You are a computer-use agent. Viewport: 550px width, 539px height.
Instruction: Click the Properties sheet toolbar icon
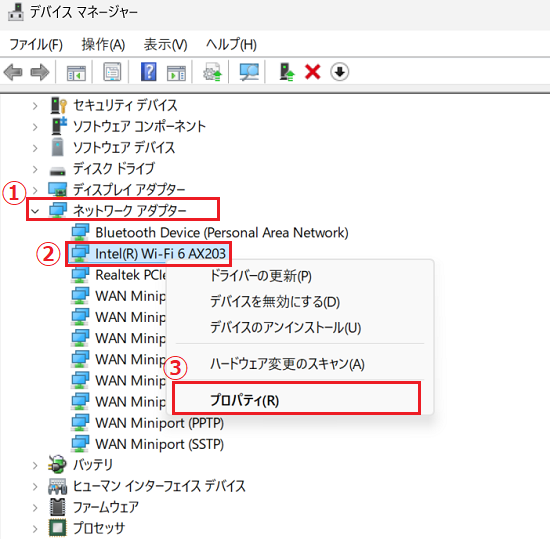[112, 72]
